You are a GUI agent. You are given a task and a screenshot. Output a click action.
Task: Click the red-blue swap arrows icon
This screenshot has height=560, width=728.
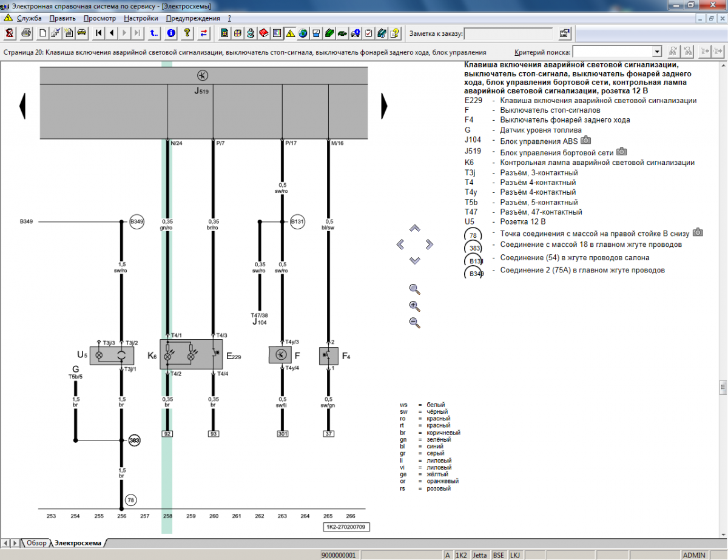click(x=204, y=33)
